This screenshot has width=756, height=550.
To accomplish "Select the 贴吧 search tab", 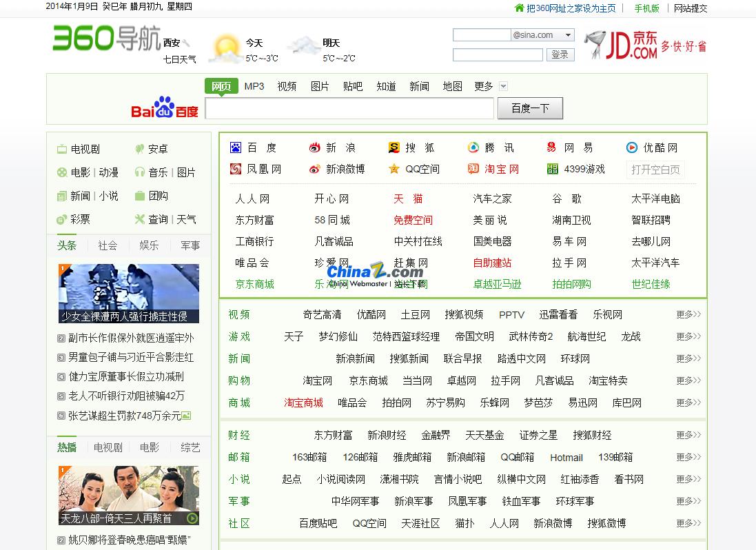I will pos(353,86).
